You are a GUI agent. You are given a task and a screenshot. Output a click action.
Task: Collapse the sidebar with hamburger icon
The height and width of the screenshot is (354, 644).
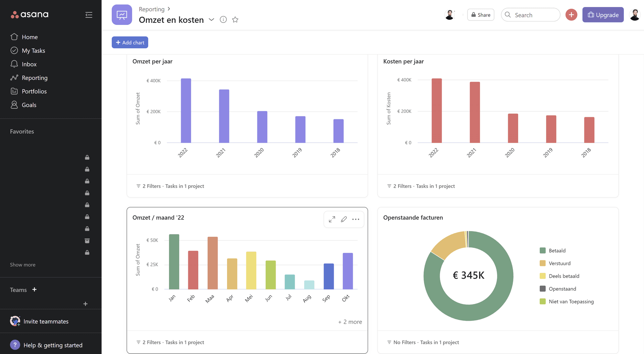tap(89, 15)
